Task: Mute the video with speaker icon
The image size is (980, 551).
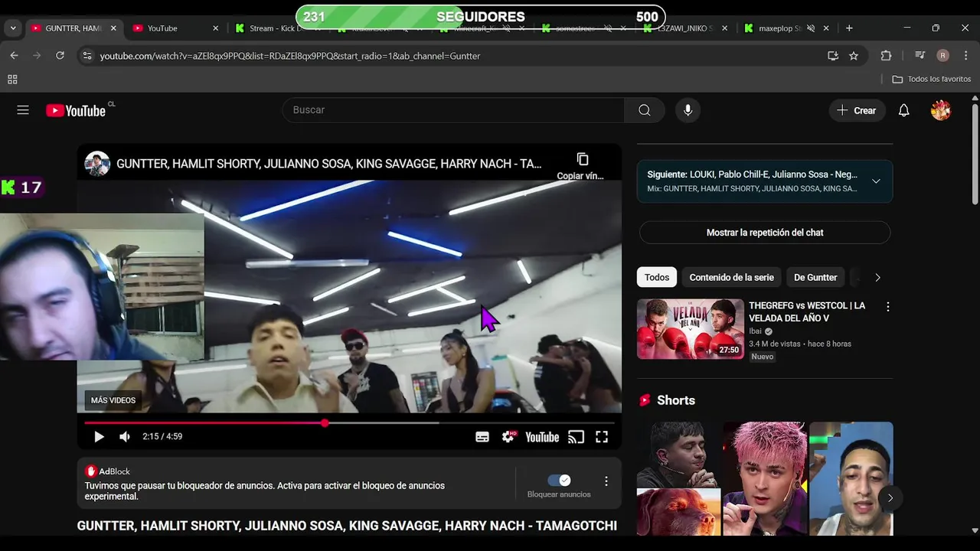Action: click(x=125, y=436)
